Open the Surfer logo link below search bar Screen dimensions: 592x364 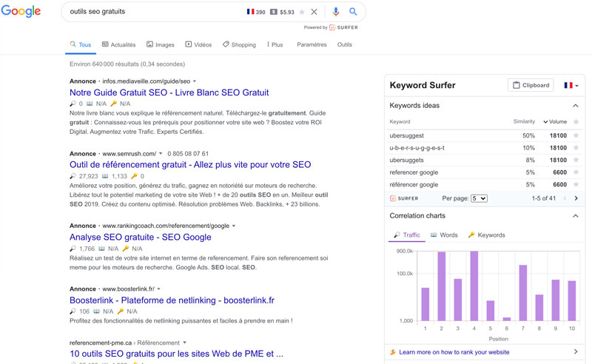tap(343, 27)
